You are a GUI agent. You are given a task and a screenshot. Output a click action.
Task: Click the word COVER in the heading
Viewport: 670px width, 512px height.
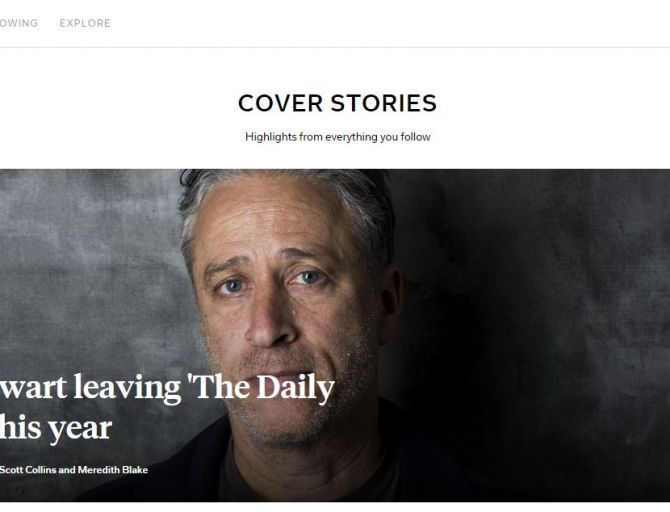(280, 103)
